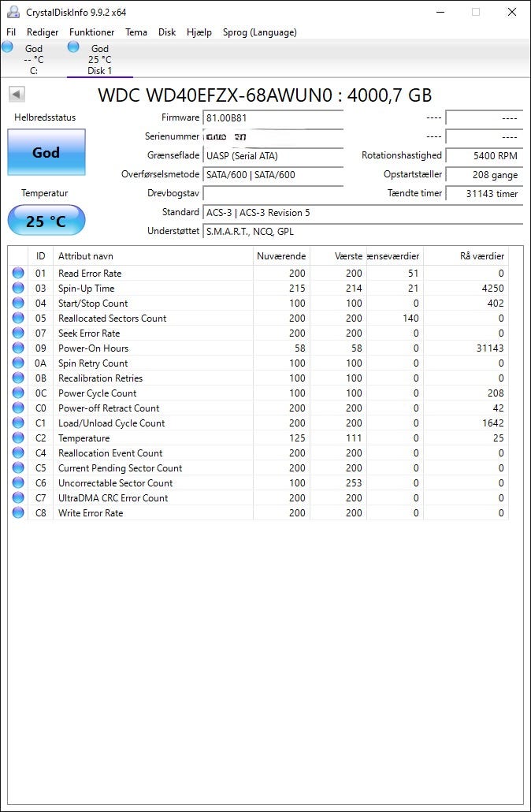Minimize the CrystalDiskInfo window
Image resolution: width=531 pixels, height=812 pixels.
click(440, 12)
